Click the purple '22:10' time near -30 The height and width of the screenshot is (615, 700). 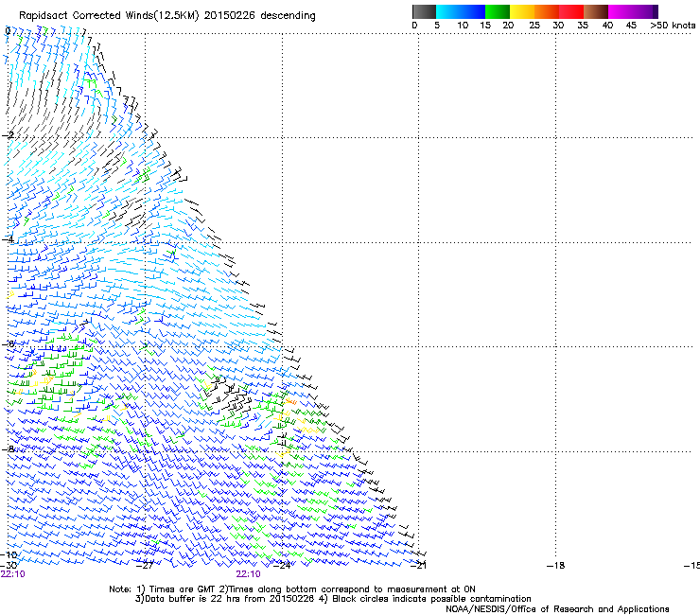pyautogui.click(x=13, y=574)
